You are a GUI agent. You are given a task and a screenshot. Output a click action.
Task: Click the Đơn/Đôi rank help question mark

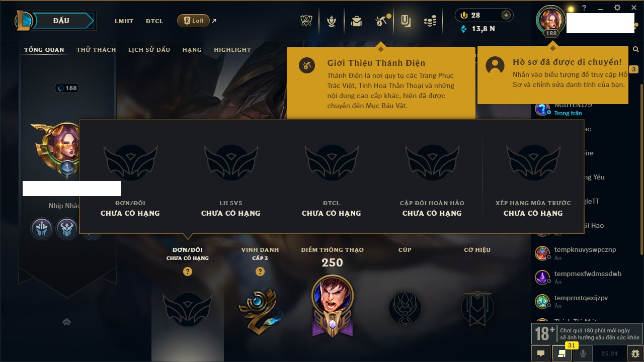[188, 271]
